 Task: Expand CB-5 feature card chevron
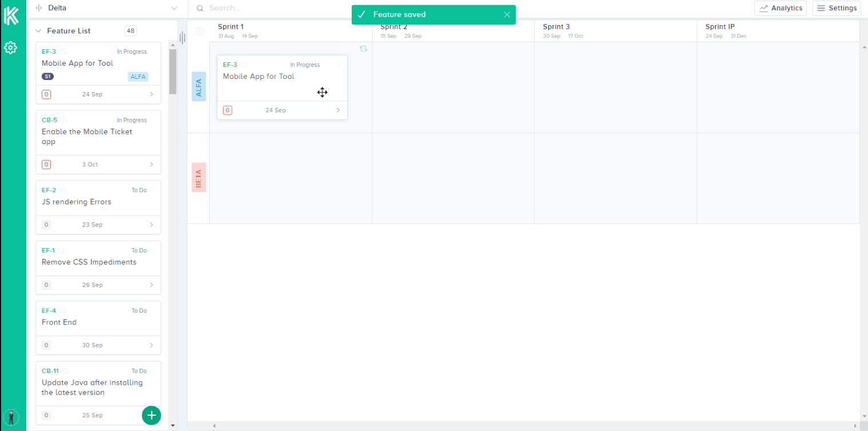click(152, 165)
